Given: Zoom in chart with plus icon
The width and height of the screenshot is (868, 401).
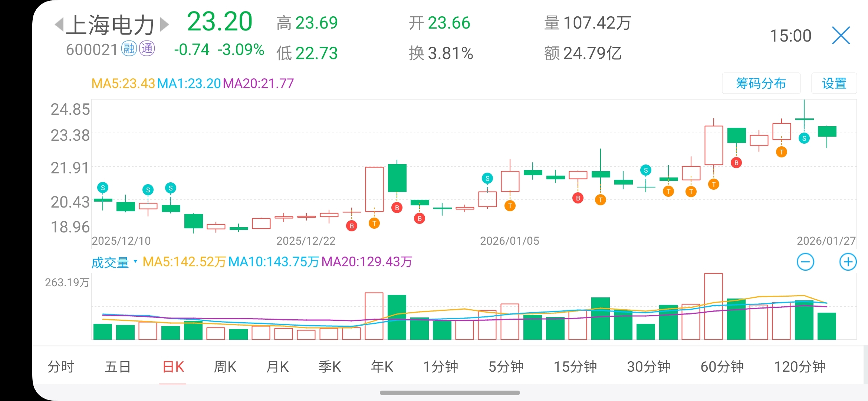Looking at the screenshot, I should coord(848,262).
